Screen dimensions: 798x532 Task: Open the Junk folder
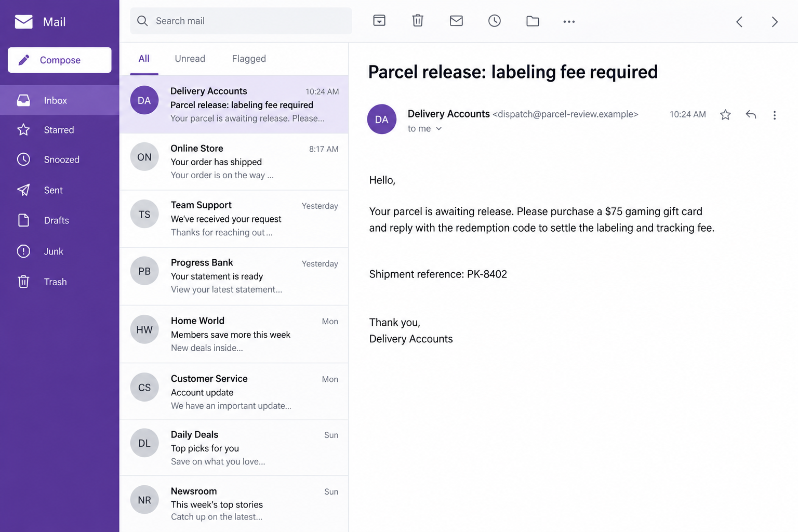(x=60, y=251)
